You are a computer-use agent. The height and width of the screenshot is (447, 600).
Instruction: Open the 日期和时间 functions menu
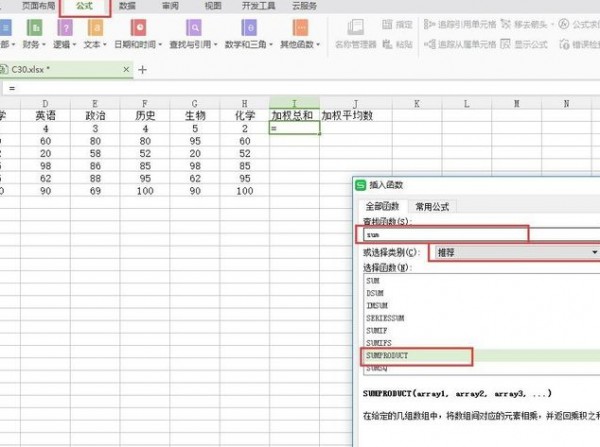coord(138,34)
